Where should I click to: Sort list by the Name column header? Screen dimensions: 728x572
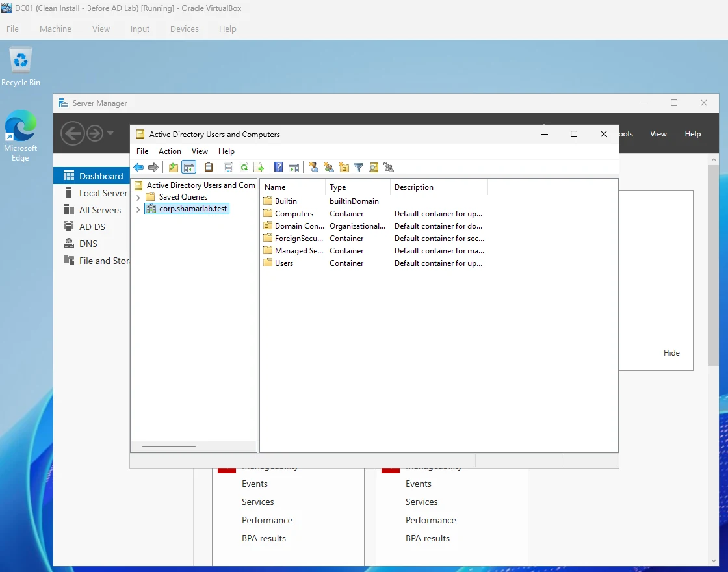(292, 187)
